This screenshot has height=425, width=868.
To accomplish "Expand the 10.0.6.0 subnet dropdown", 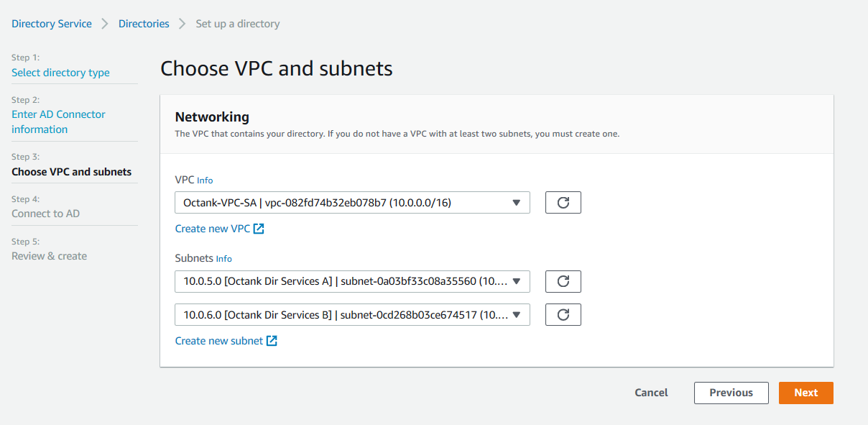I will (x=352, y=315).
